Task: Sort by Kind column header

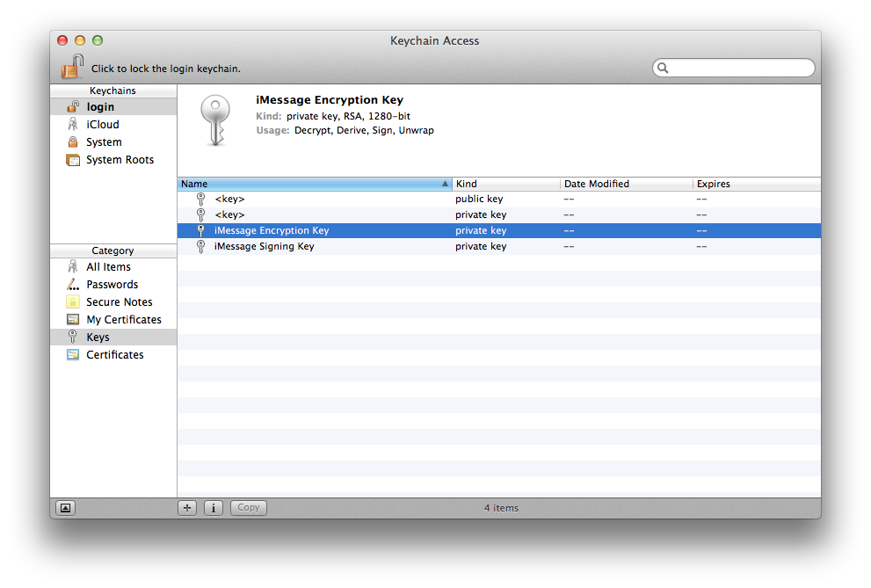Action: tap(506, 184)
